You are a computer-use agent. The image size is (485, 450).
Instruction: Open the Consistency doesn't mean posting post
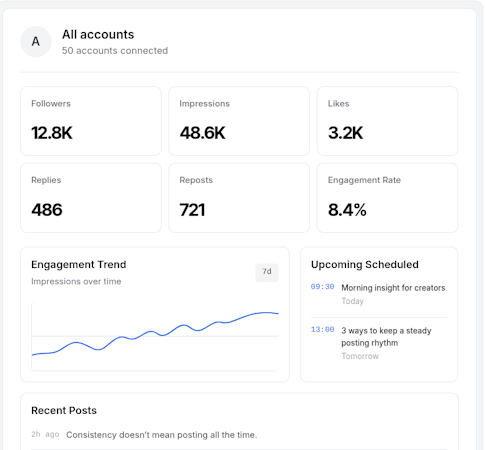click(x=162, y=435)
